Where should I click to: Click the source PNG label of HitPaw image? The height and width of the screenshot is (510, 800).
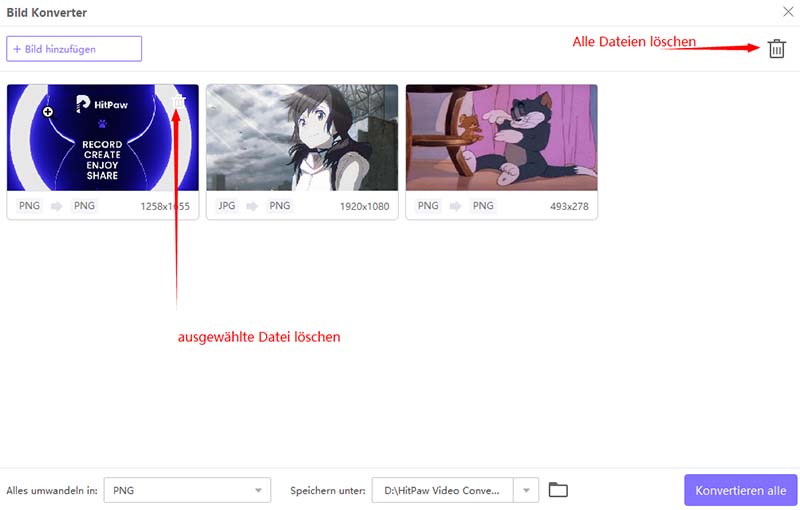coord(29,206)
